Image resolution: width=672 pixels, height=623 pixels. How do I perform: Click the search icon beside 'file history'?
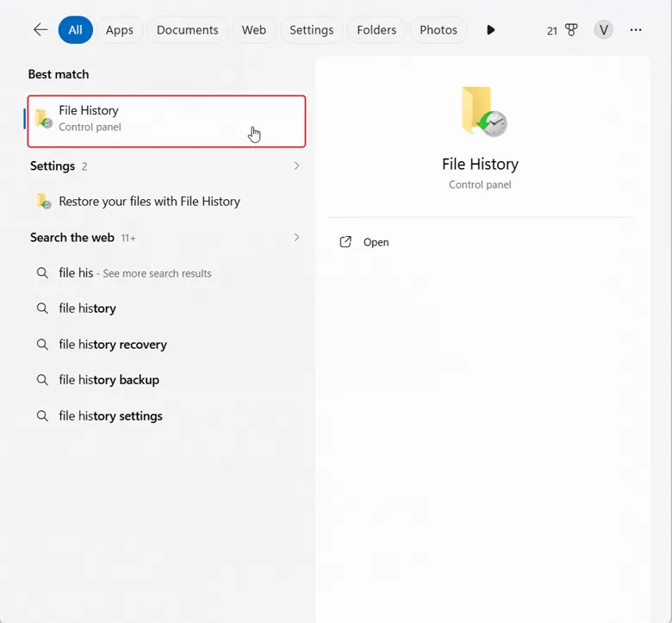tap(42, 308)
